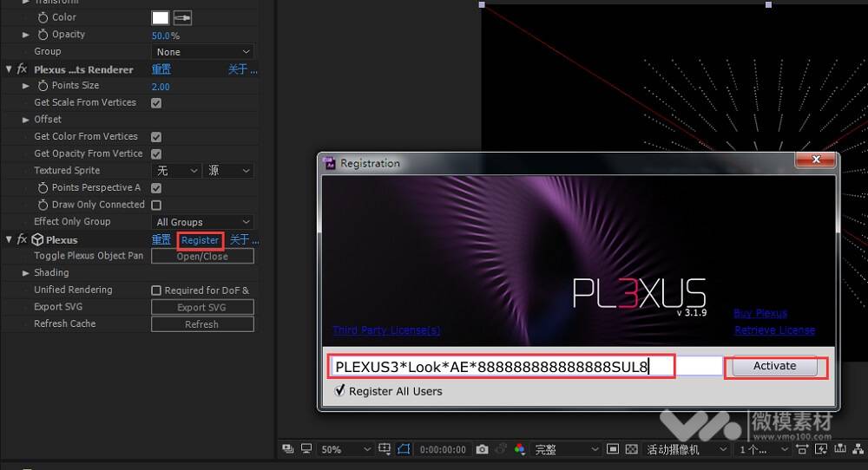Viewport: 868px width, 470px height.
Task: Click Points Size value 2.00
Action: coord(161,86)
